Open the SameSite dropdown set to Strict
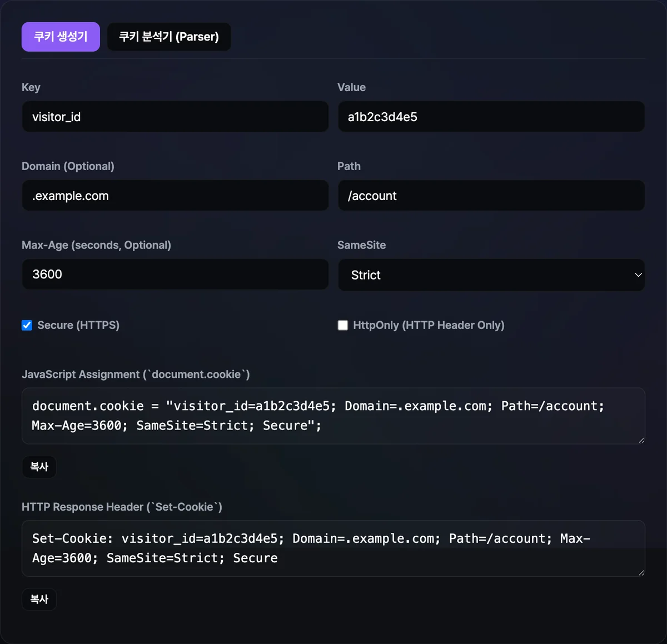Viewport: 667px width, 644px height. (x=491, y=275)
